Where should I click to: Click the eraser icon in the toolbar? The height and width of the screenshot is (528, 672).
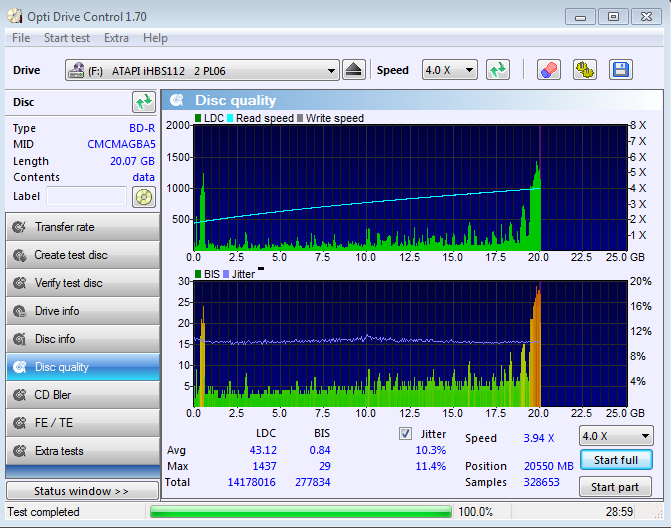(x=549, y=70)
